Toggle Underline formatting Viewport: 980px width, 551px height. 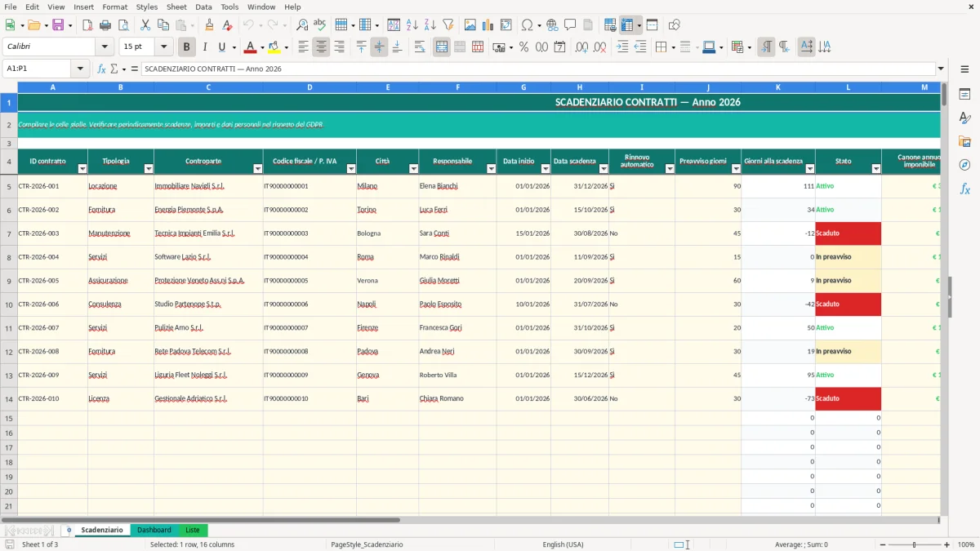222,47
